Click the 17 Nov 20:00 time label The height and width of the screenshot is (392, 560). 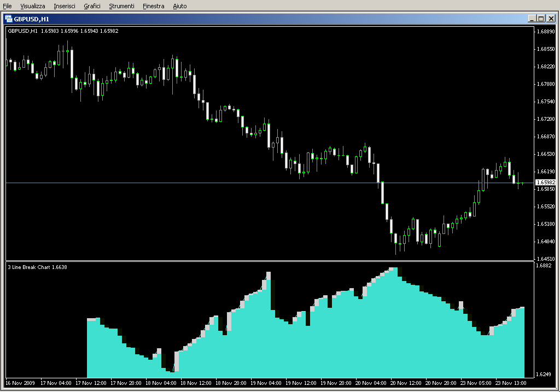pos(126,383)
